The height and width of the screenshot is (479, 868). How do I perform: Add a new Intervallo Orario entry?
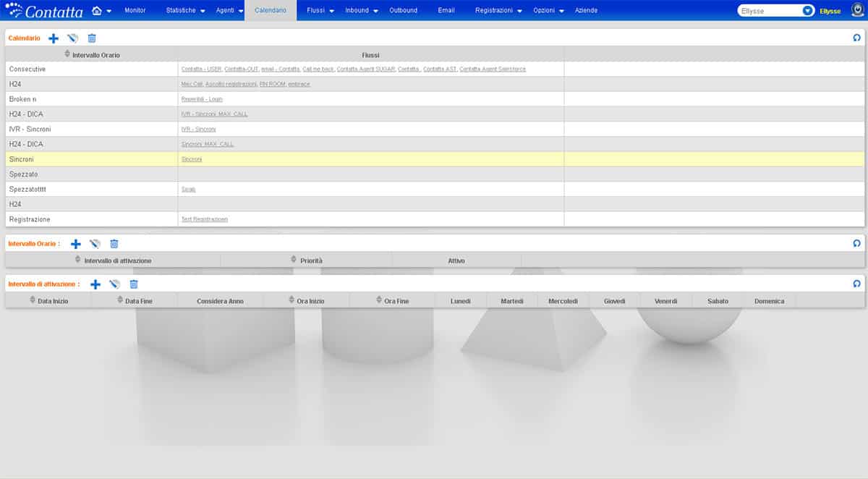click(75, 244)
